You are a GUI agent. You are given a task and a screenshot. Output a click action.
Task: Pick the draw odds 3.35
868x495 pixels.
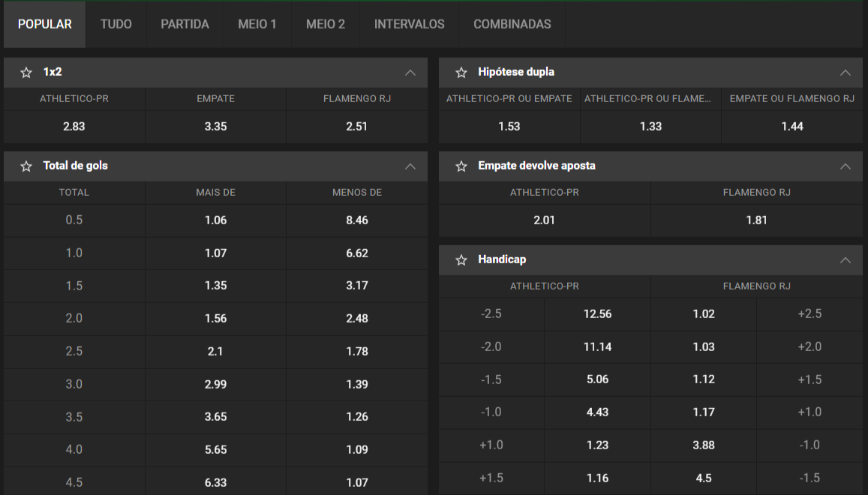tap(216, 127)
